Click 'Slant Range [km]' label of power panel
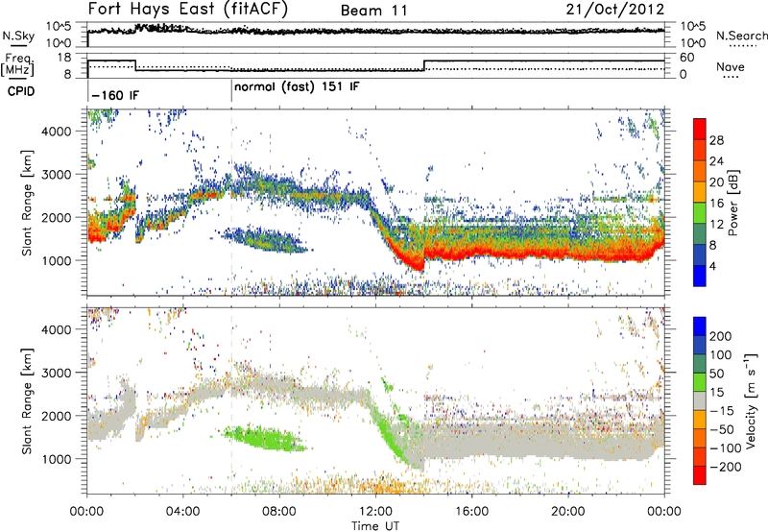Screen dimensions: 768x532 [27, 203]
